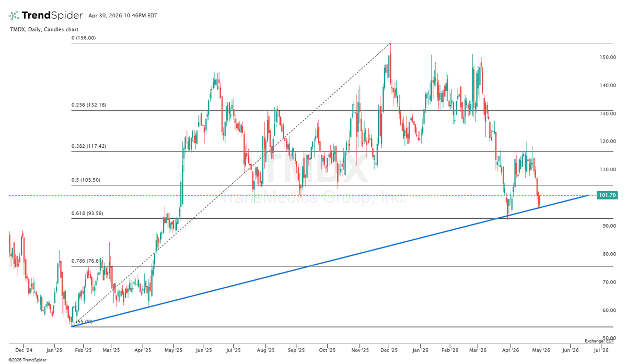Click the 80.00 price axis label

[609, 254]
